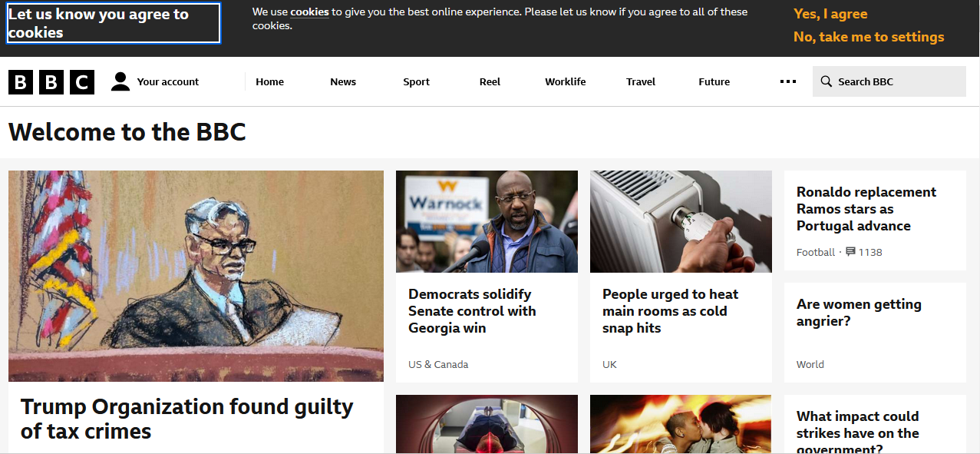Image resolution: width=980 pixels, height=454 pixels.
Task: Open the News navigation item
Action: [343, 81]
